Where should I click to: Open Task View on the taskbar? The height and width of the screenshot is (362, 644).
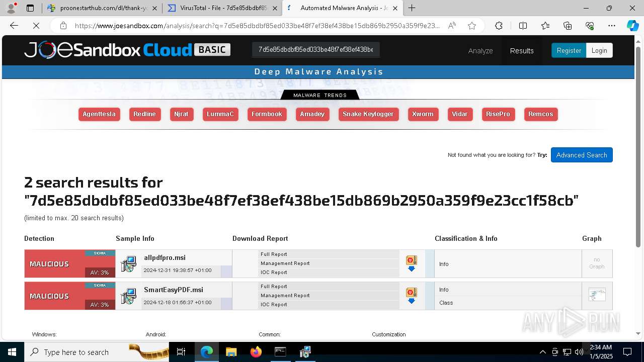[181, 352]
